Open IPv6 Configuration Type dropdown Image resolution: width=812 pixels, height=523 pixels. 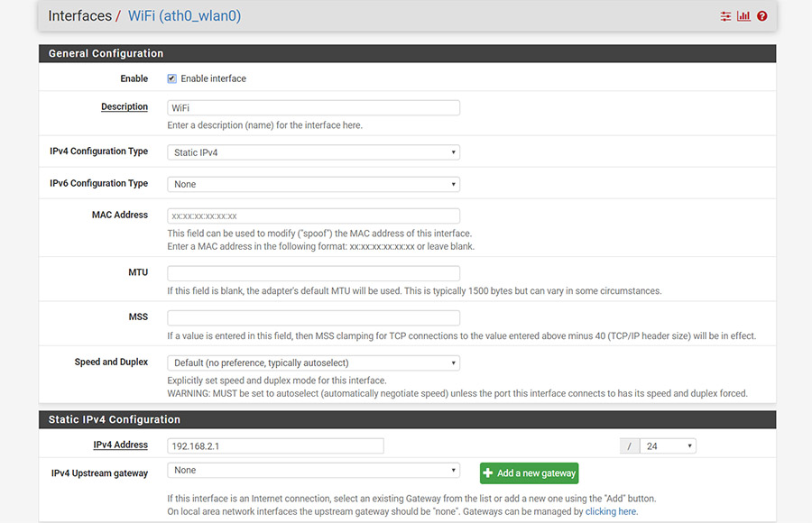(x=313, y=184)
